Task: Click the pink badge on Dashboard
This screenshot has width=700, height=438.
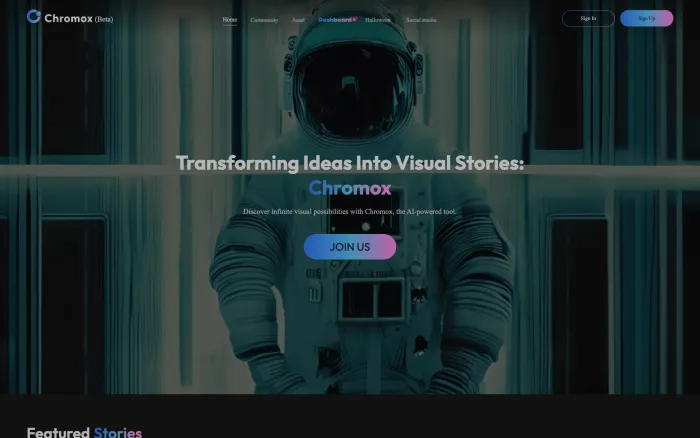Action: coord(355,18)
